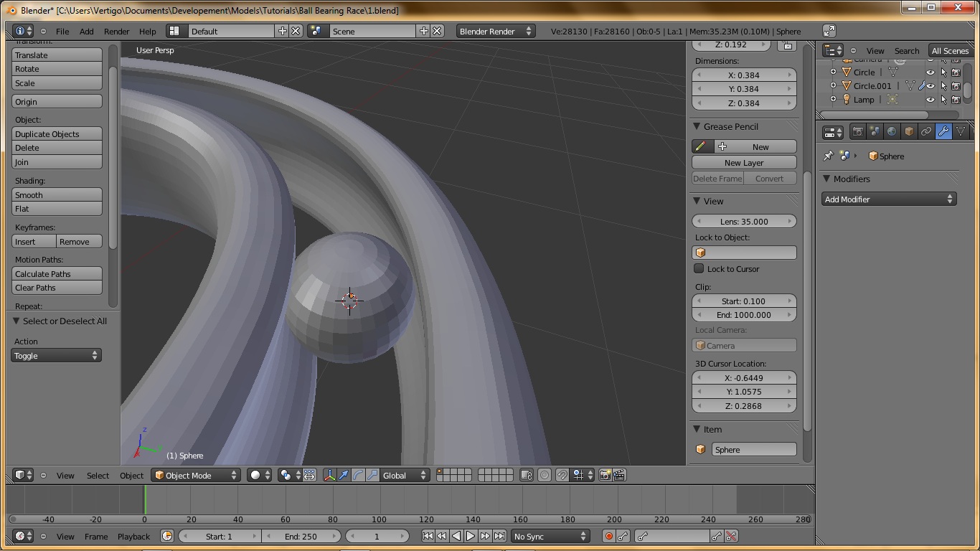The height and width of the screenshot is (551, 980).
Task: Play the animation in reverse
Action: click(x=456, y=536)
